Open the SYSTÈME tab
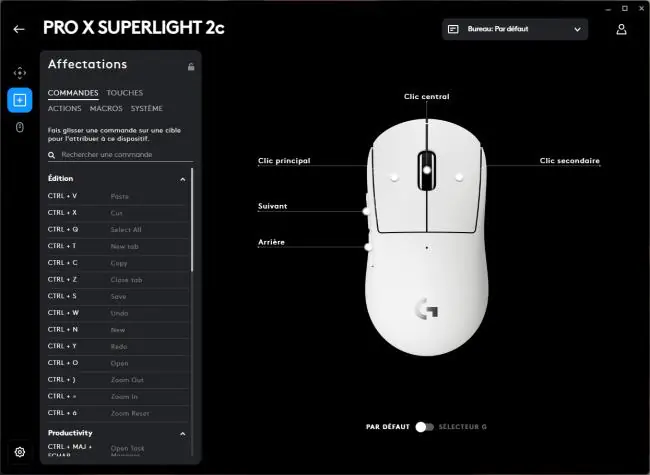This screenshot has height=475, width=650. tap(147, 109)
